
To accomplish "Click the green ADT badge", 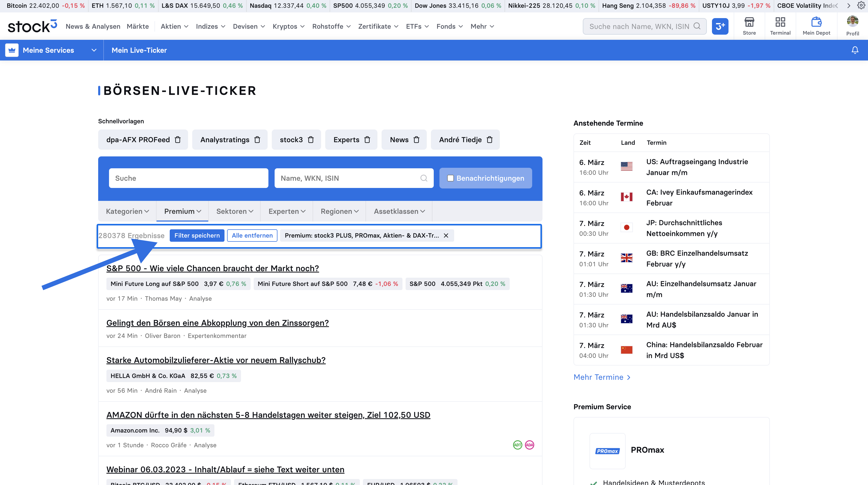I will point(517,445).
